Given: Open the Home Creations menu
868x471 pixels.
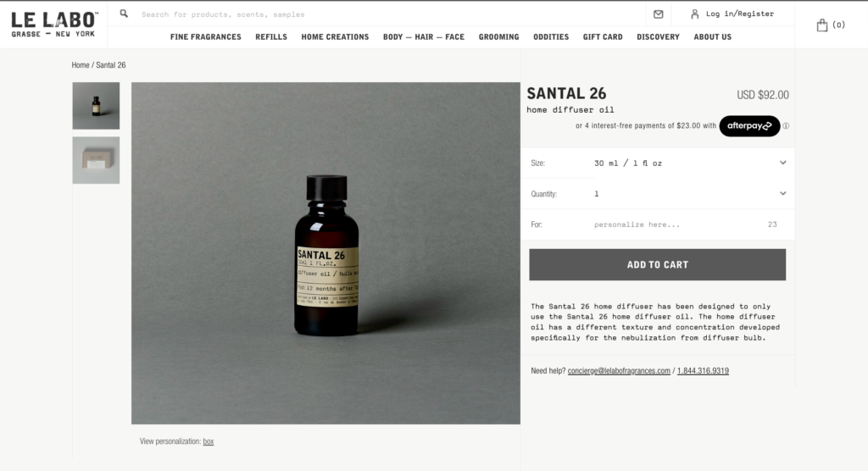Looking at the screenshot, I should tap(335, 37).
